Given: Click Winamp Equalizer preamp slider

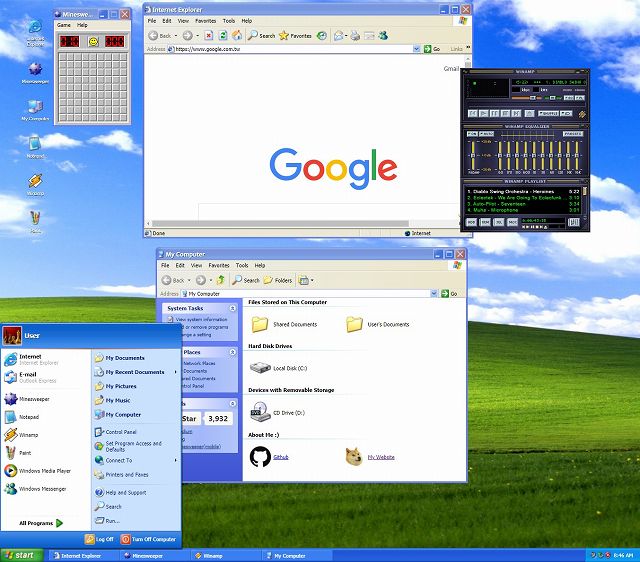Looking at the screenshot, I should pyautogui.click(x=473, y=155).
